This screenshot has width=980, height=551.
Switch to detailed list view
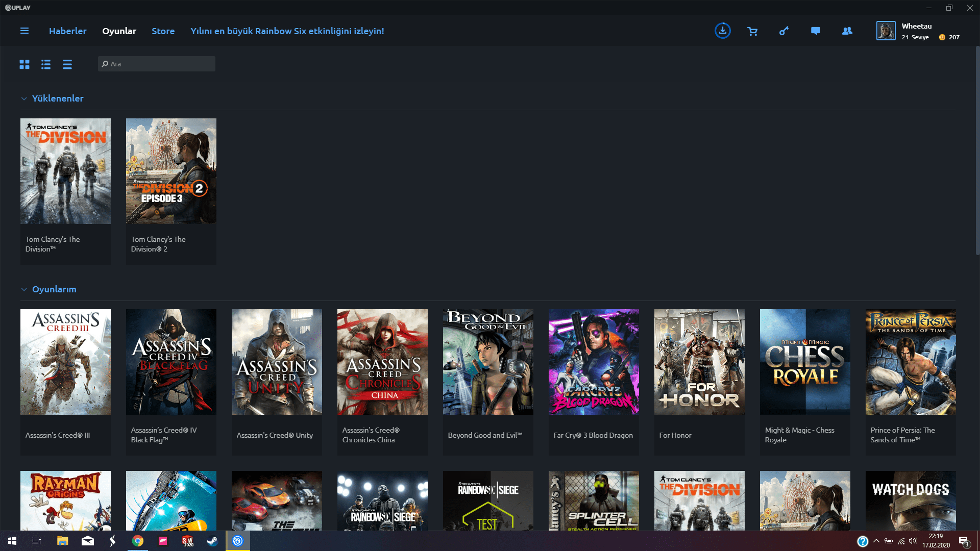point(46,64)
